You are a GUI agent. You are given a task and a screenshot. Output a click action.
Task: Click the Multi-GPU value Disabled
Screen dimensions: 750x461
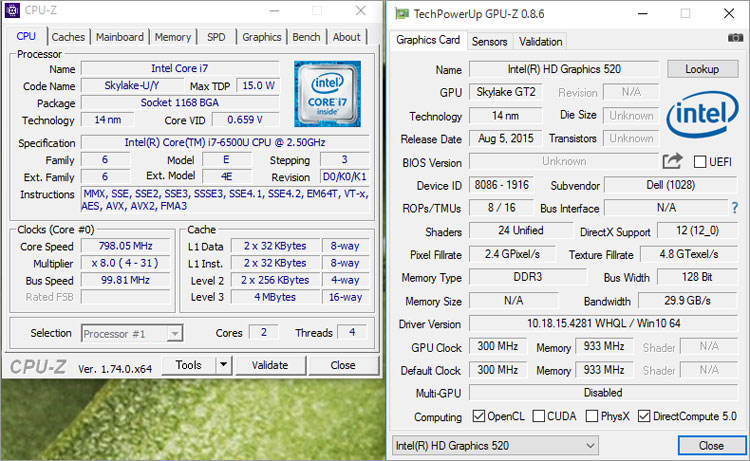pyautogui.click(x=603, y=393)
